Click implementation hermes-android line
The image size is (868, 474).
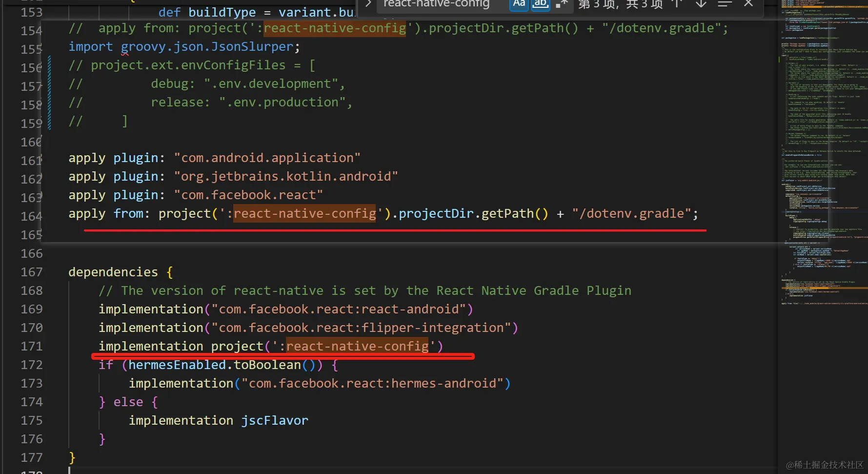click(x=320, y=384)
